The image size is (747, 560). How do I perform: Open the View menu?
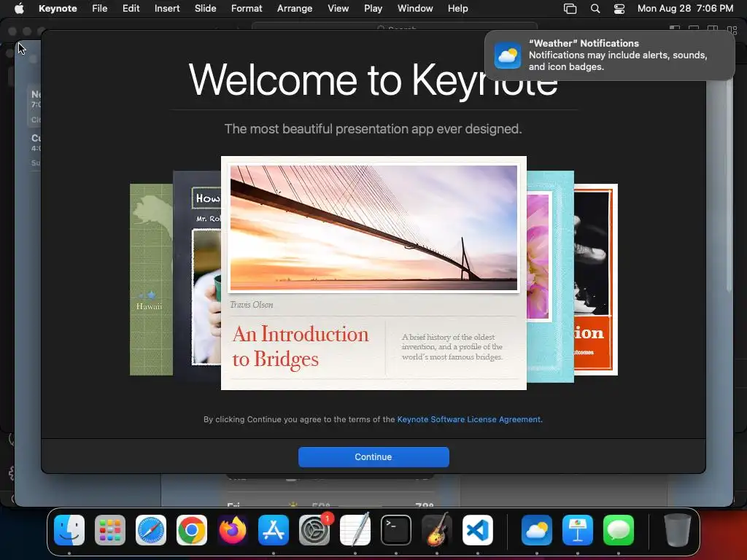[x=338, y=8]
